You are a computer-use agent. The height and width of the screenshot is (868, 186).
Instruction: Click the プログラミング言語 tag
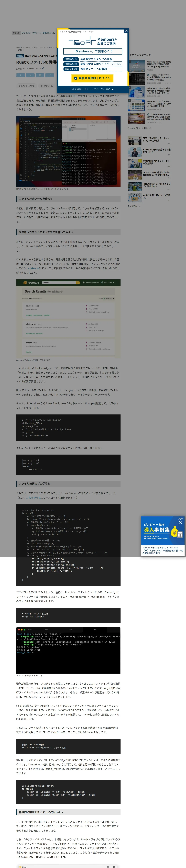pos(26,86)
